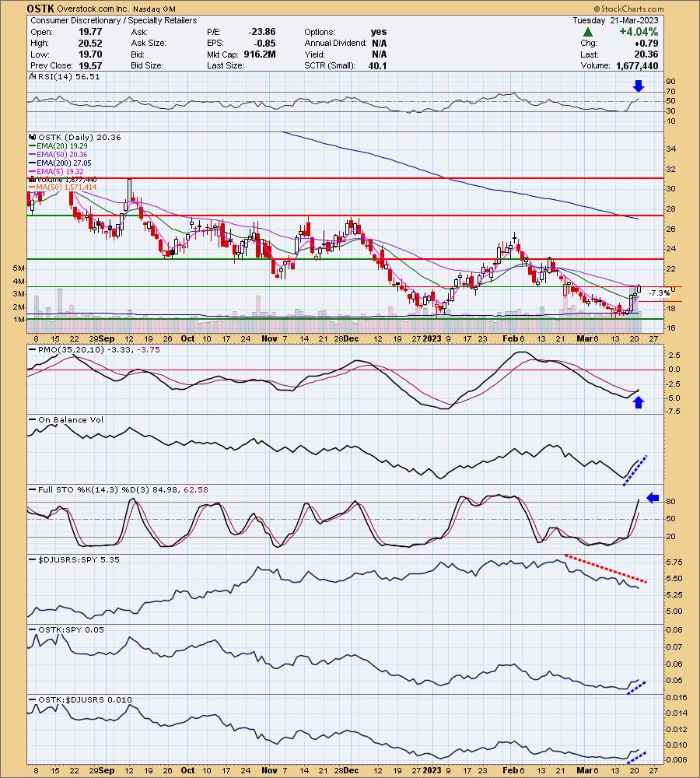This screenshot has height=778, width=700.
Task: Click the 5M tick on the volume scale
Action: point(19,268)
